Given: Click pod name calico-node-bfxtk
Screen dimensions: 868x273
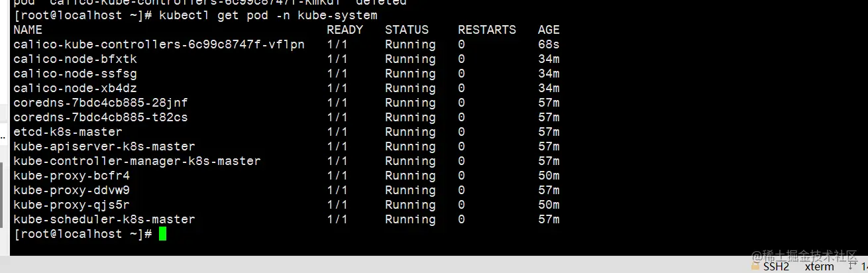Looking at the screenshot, I should click(x=75, y=59).
